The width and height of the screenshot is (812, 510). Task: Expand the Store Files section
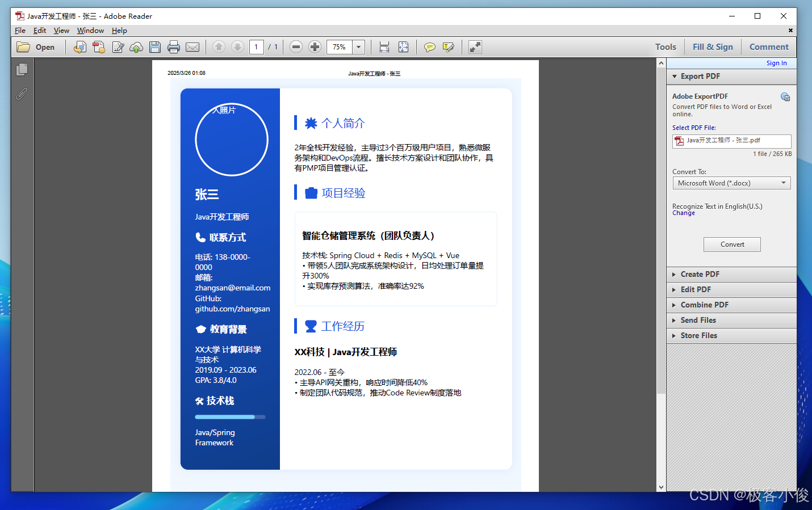(x=731, y=335)
